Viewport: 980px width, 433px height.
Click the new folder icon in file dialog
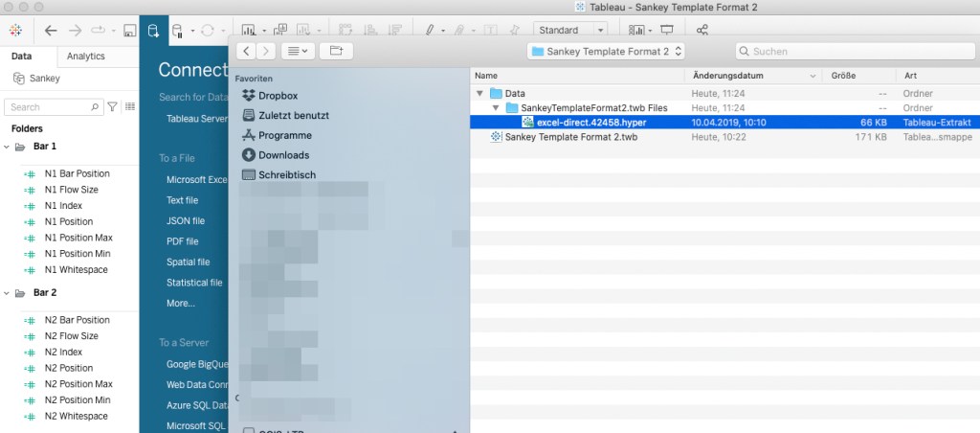(336, 52)
